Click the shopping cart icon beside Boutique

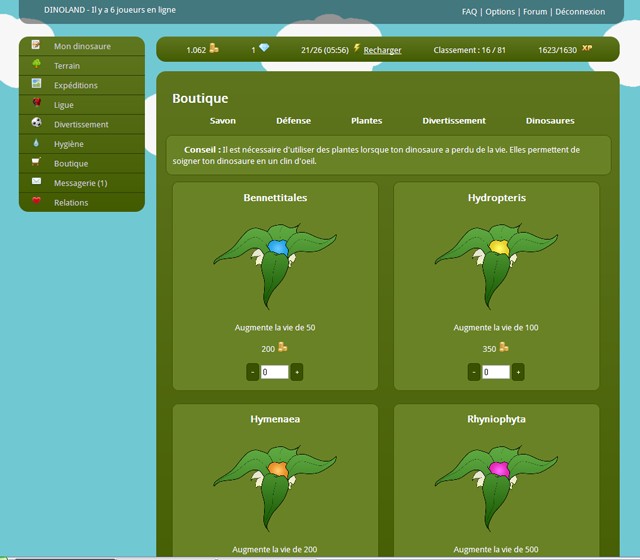(36, 162)
